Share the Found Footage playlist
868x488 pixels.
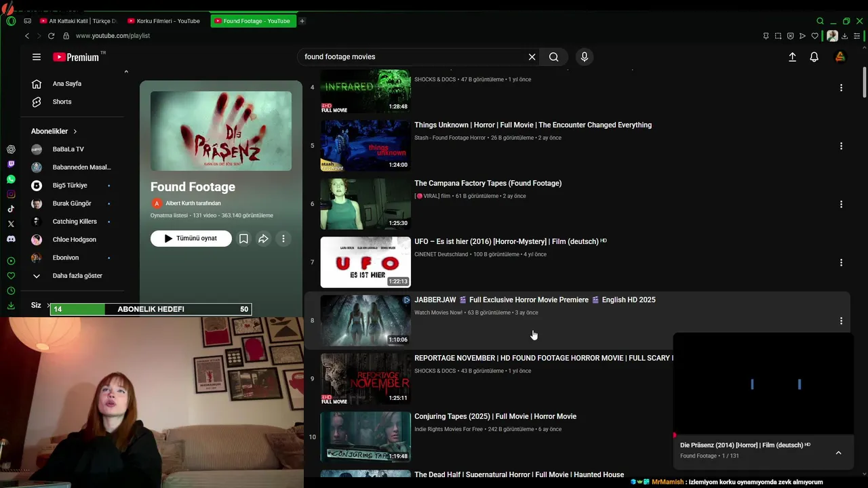263,239
